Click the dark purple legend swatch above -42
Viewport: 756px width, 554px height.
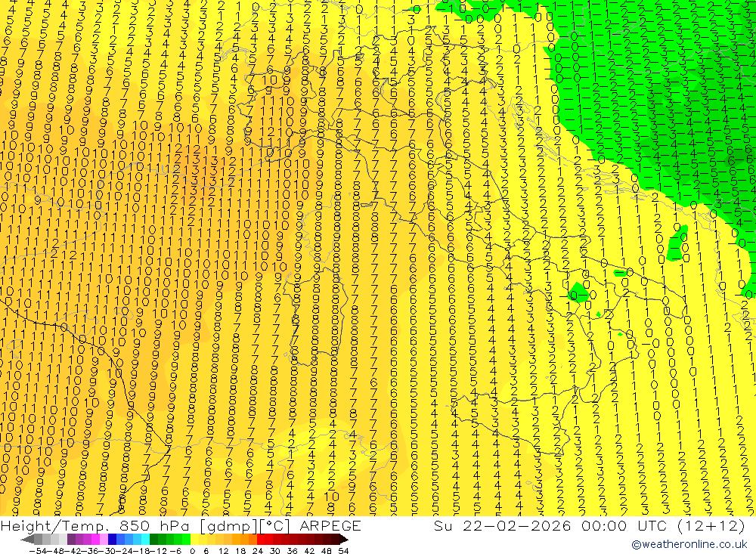[71, 540]
